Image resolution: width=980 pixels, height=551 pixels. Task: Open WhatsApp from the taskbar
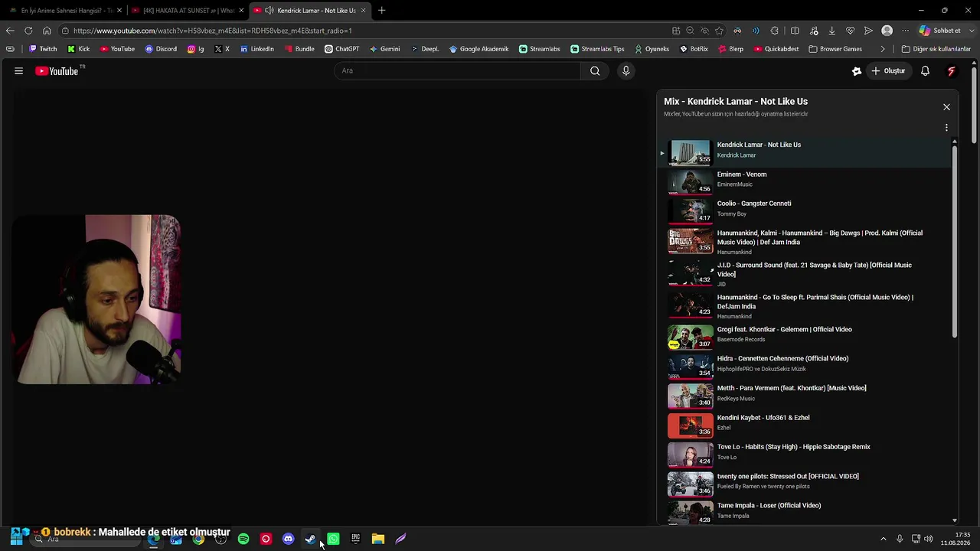click(333, 539)
